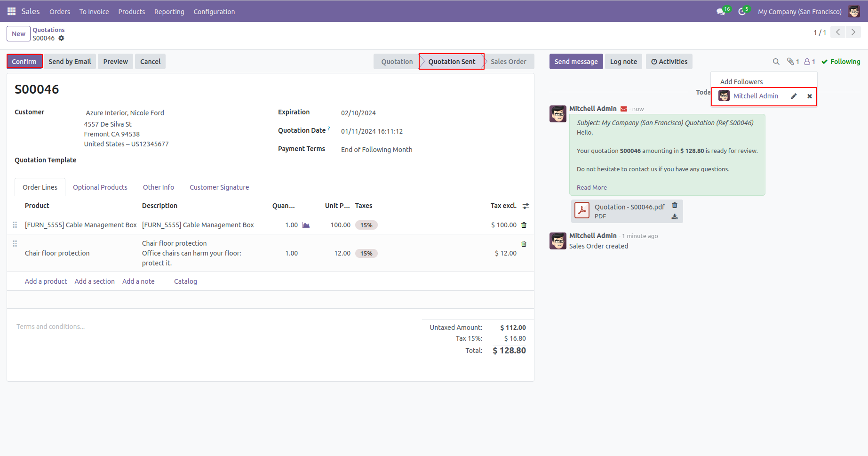Switch to the Optional Products tab
Image resolution: width=868 pixels, height=456 pixels.
coord(100,187)
